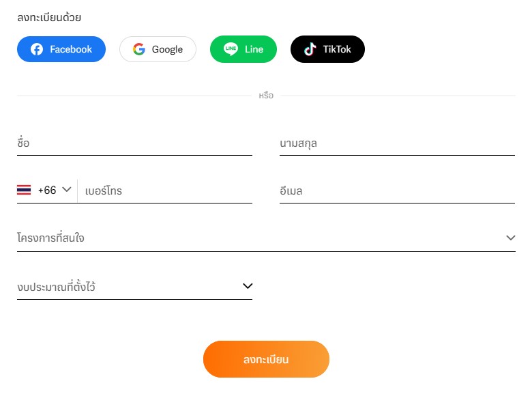Image resolution: width=532 pixels, height=394 pixels.
Task: Sign up using the Facebook text label
Action: pyautogui.click(x=71, y=49)
